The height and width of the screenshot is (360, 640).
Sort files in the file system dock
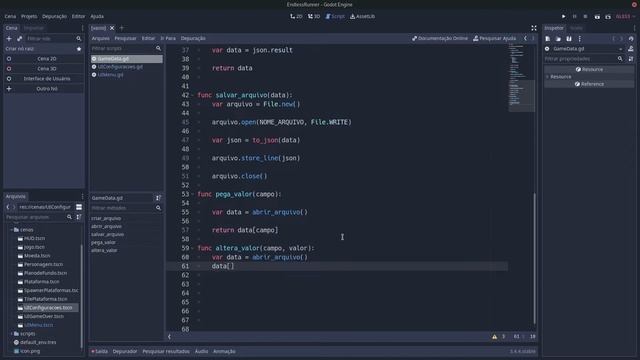(x=79, y=217)
